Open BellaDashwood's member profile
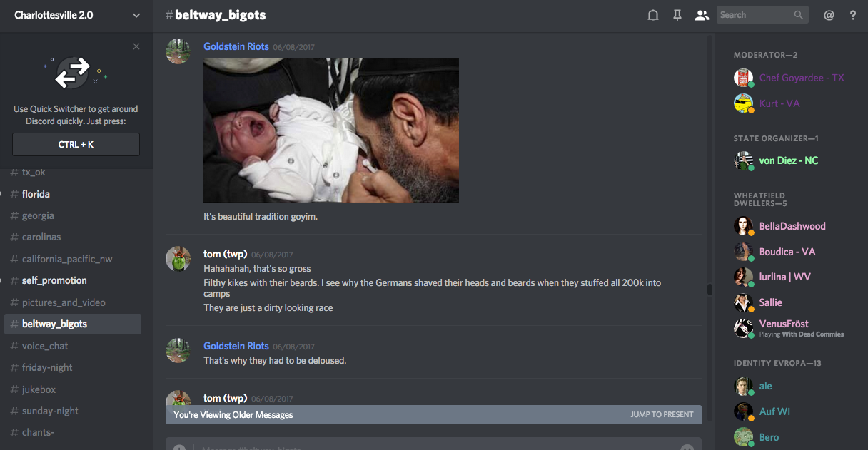Image resolution: width=868 pixels, height=450 pixels. [792, 226]
